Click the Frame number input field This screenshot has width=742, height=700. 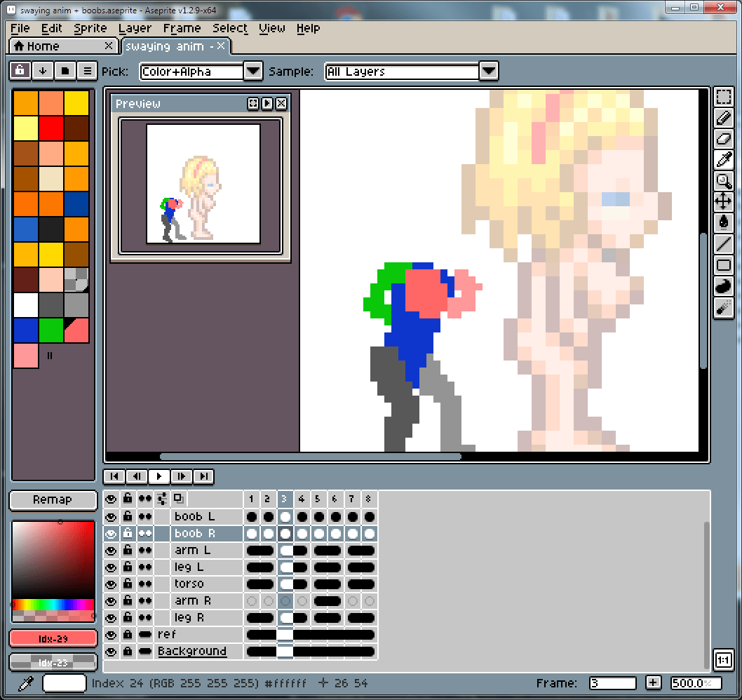pyautogui.click(x=612, y=683)
